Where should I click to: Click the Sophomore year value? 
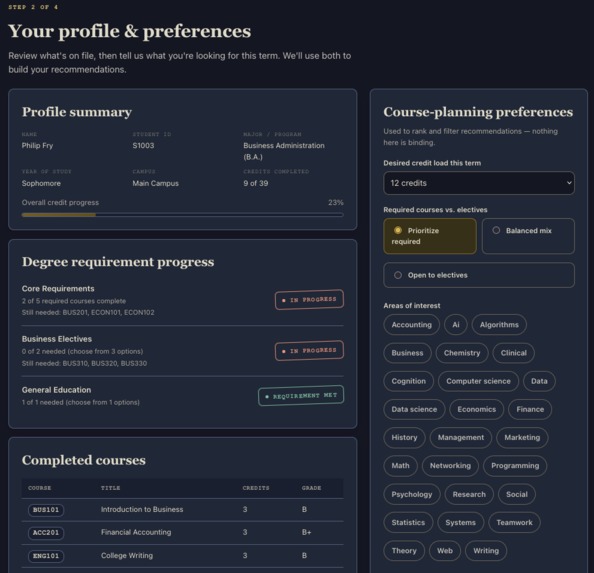click(x=41, y=183)
